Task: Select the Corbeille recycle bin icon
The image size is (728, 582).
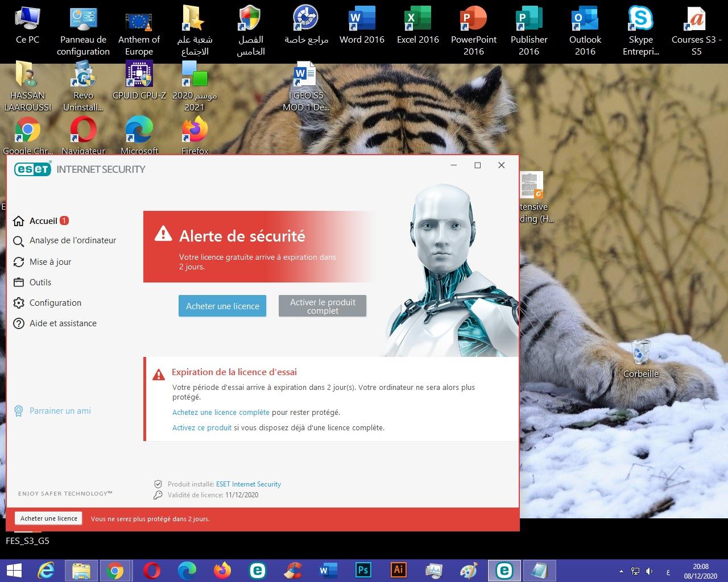Action: click(640, 359)
